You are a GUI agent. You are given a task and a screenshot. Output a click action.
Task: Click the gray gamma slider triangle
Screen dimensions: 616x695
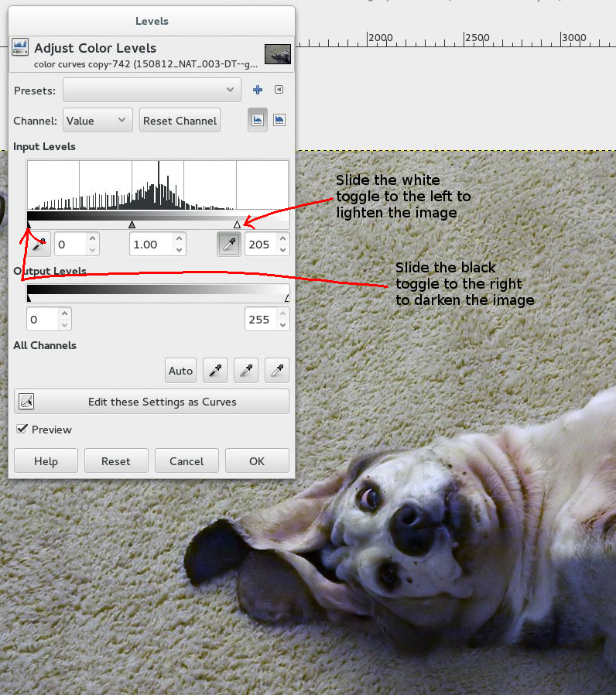tap(132, 224)
